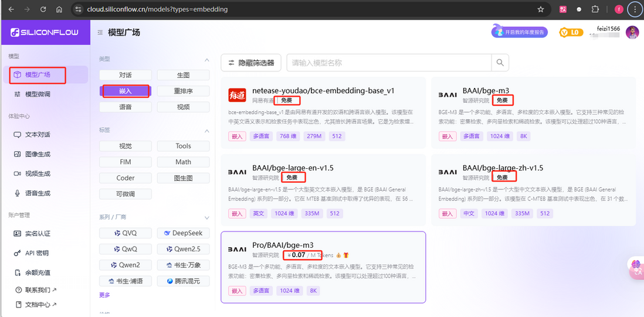Open the browser extensions puzzle icon

pos(595,9)
